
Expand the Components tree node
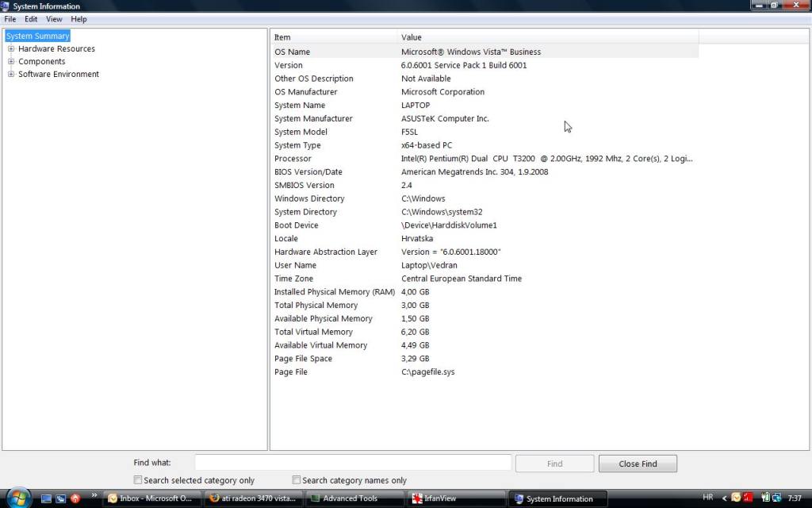[11, 61]
